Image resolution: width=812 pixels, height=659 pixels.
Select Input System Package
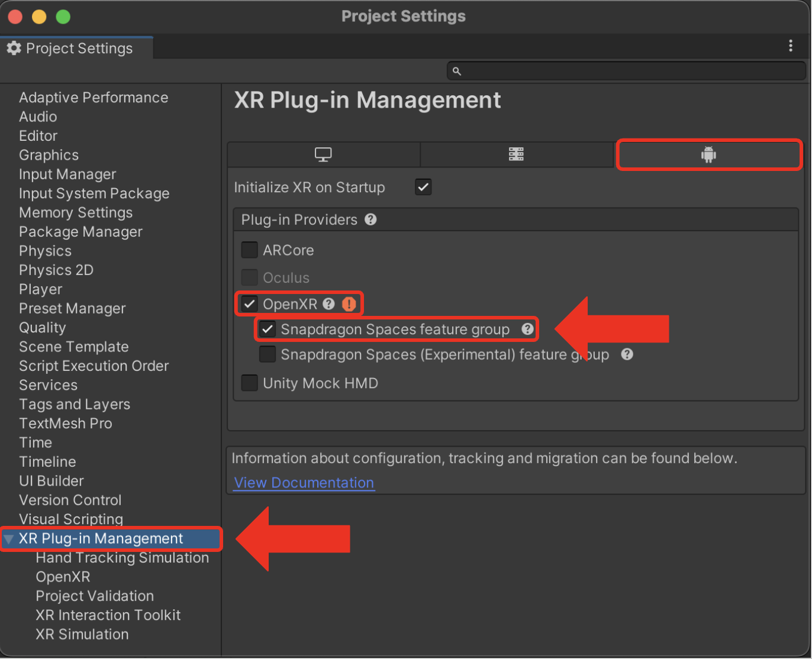coord(94,193)
